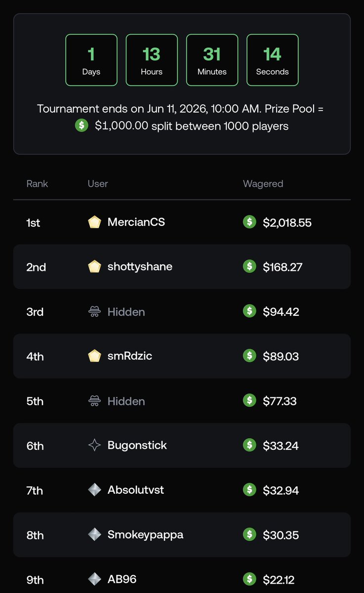Select the Wagered column header
Viewport: 364px width, 593px height.
click(263, 184)
